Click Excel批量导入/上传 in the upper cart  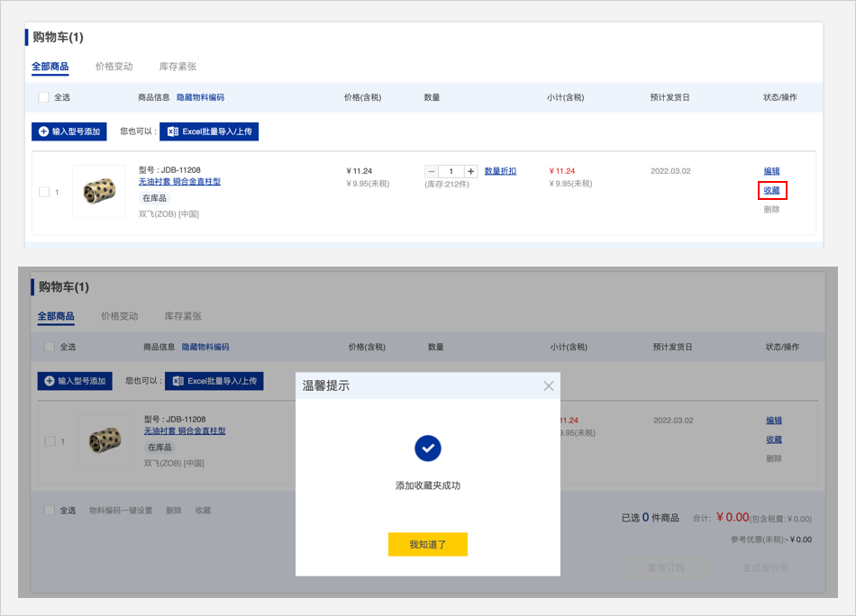(209, 131)
